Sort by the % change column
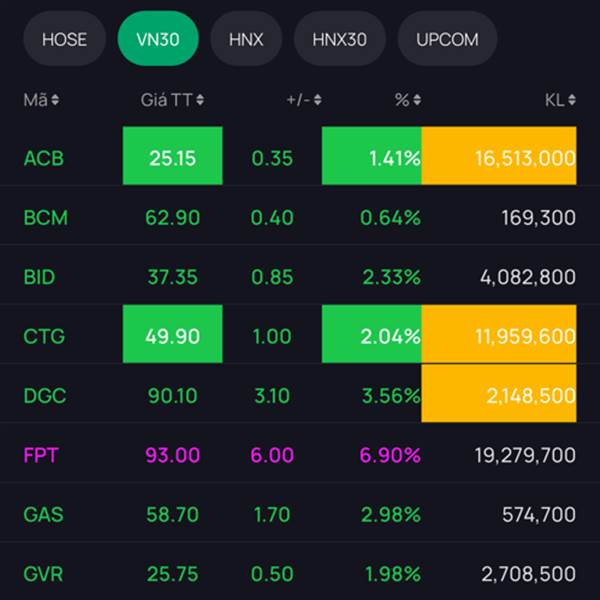Image resolution: width=600 pixels, height=600 pixels. tap(416, 100)
